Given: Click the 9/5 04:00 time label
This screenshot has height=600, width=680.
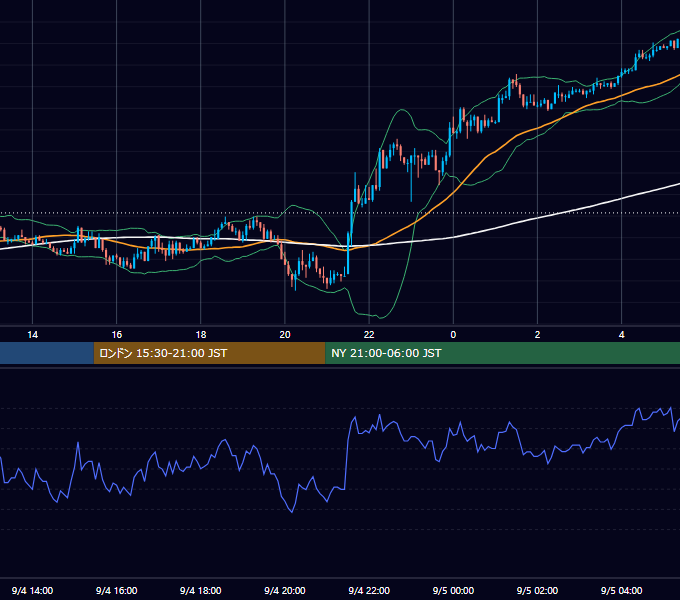Looking at the screenshot, I should pyautogui.click(x=621, y=590).
